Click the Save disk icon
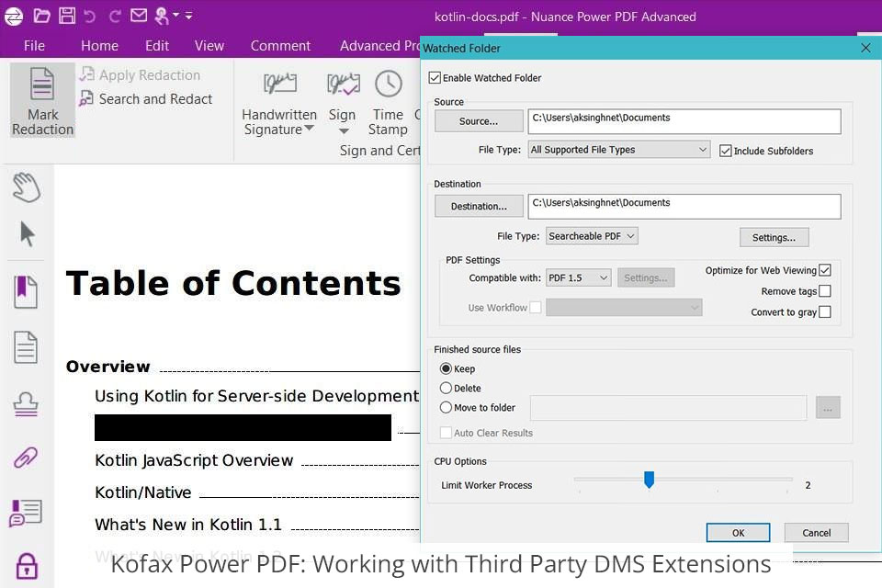The image size is (882, 588). point(67,16)
